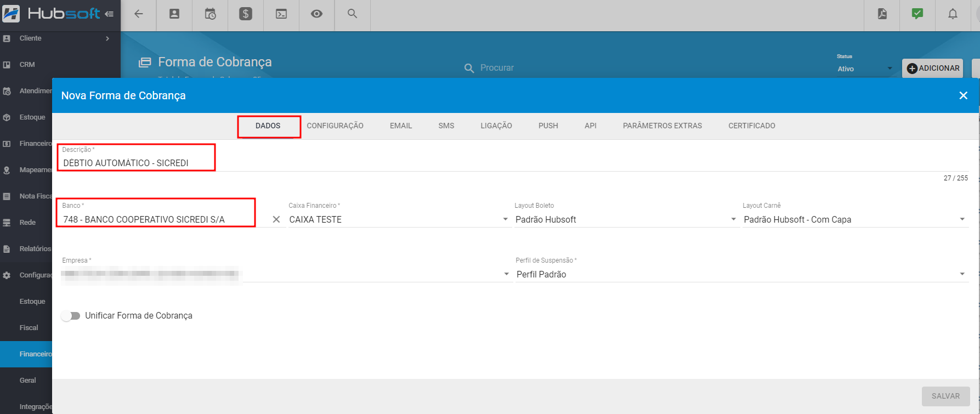Switch to the DADOS tab
The height and width of the screenshot is (414, 980).
[x=268, y=126]
